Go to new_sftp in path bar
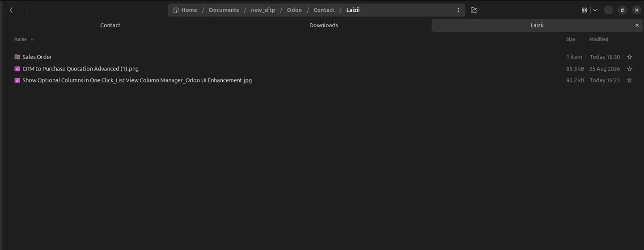The image size is (644, 250). (263, 10)
